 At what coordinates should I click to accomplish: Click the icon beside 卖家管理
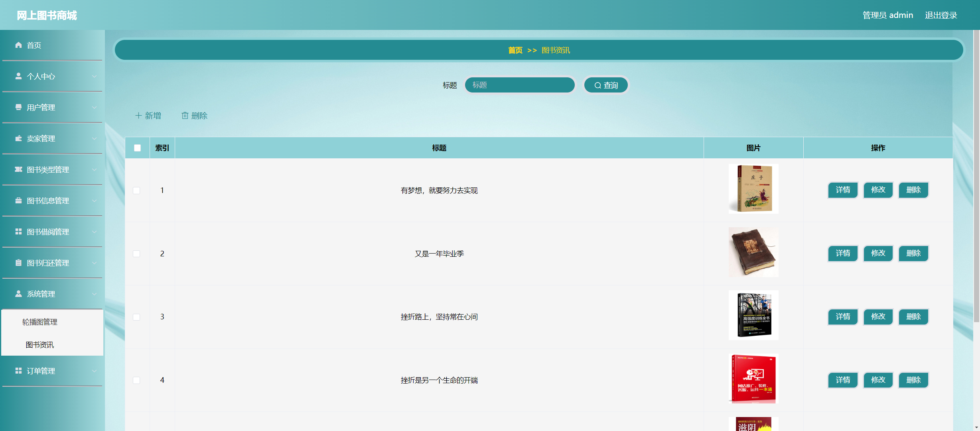(x=18, y=138)
